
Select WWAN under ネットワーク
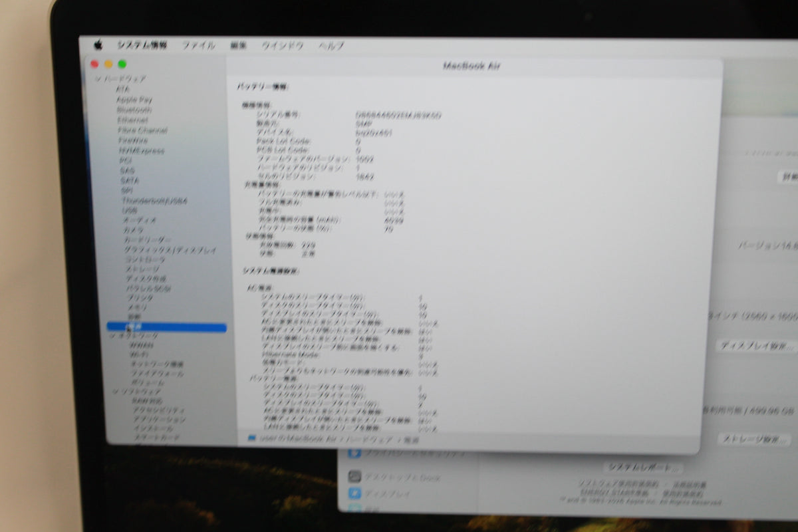click(142, 346)
